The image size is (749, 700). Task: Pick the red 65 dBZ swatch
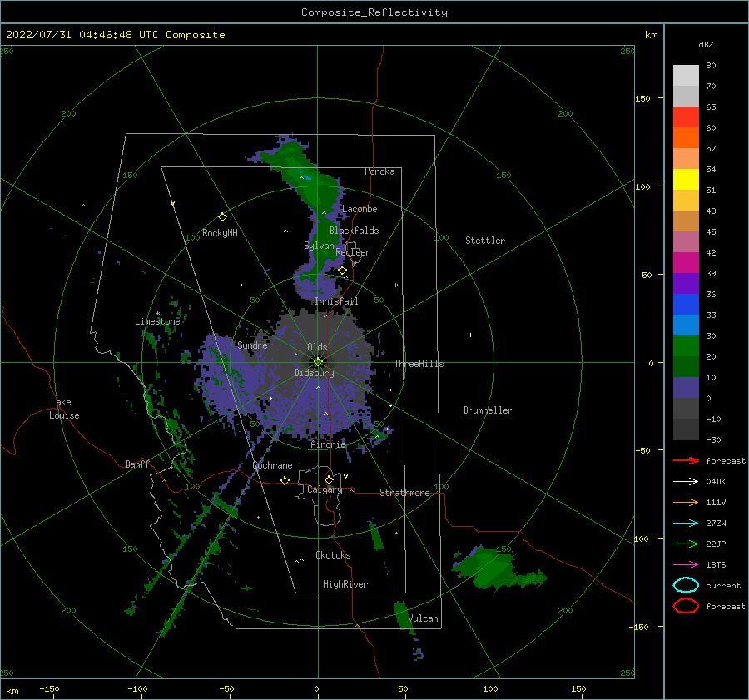[x=686, y=117]
